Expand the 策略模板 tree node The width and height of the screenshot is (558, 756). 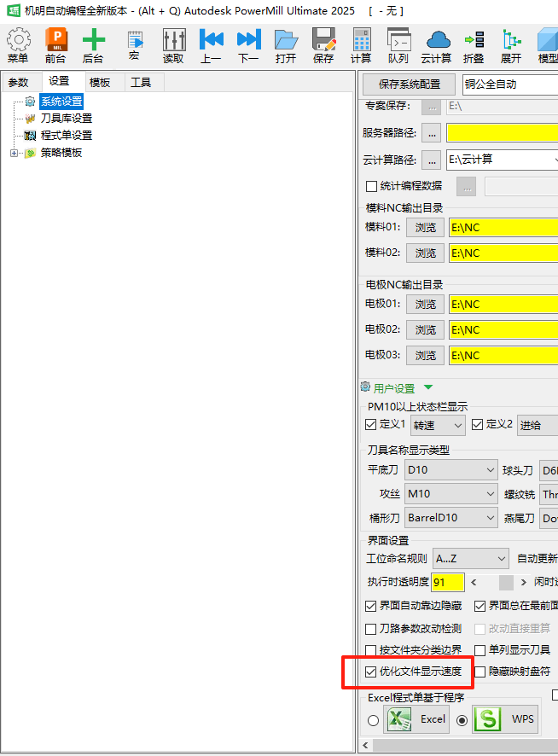14,153
